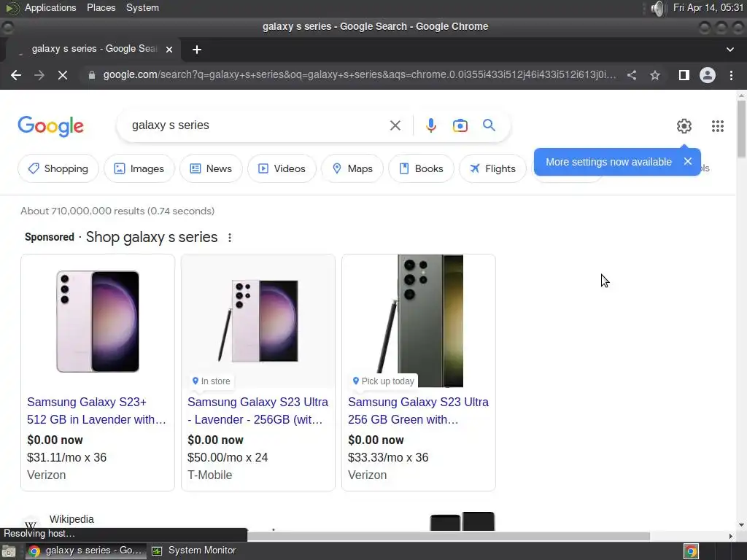Open the sponsored results three-dot options
This screenshot has height=560, width=747.
coord(230,238)
